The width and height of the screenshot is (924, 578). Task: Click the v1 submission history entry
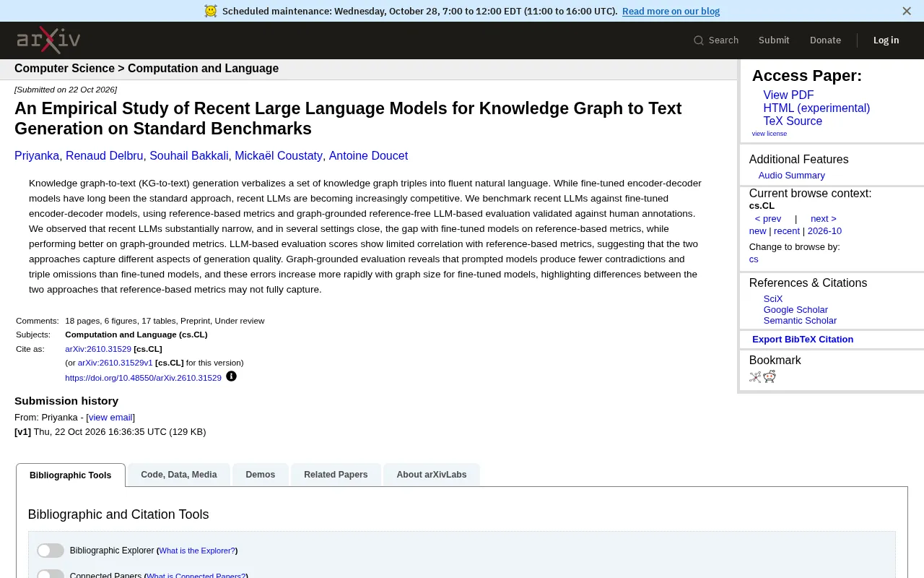(x=110, y=432)
